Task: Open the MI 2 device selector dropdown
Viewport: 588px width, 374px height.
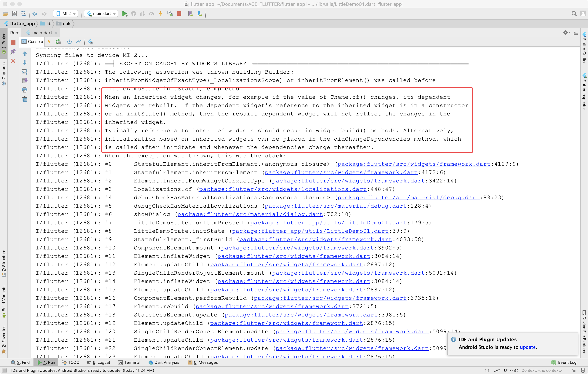Action: click(66, 13)
